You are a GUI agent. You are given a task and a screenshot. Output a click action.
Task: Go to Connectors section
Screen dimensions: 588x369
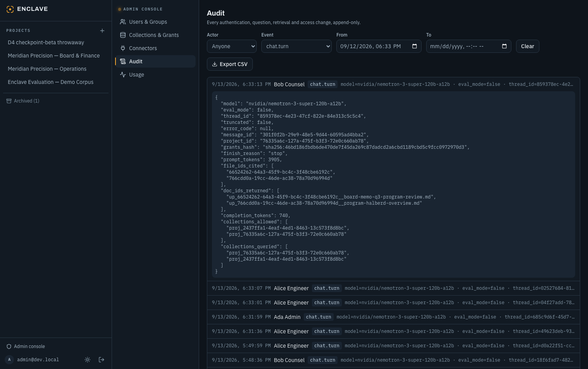pos(156,48)
